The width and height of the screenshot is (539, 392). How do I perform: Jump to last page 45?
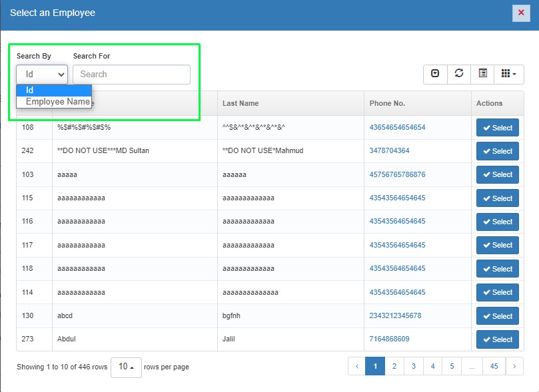494,366
